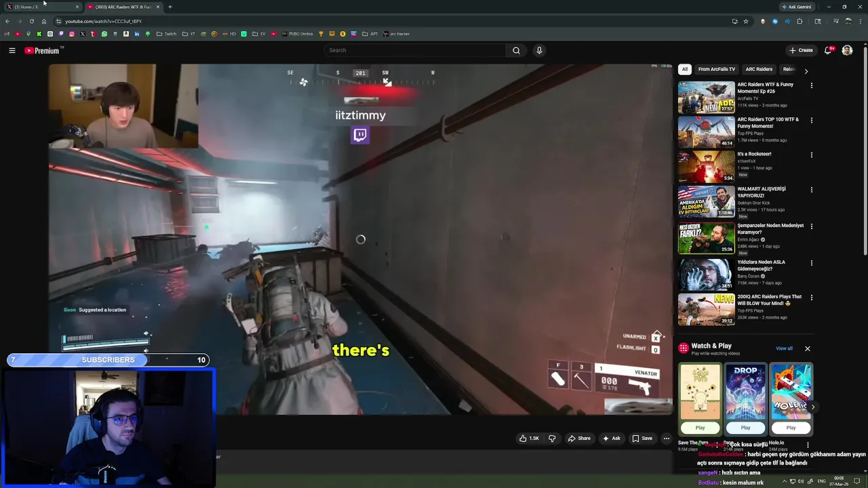Screen dimensions: 868x488
Task: Open the new tab plus button
Action: coord(170,7)
